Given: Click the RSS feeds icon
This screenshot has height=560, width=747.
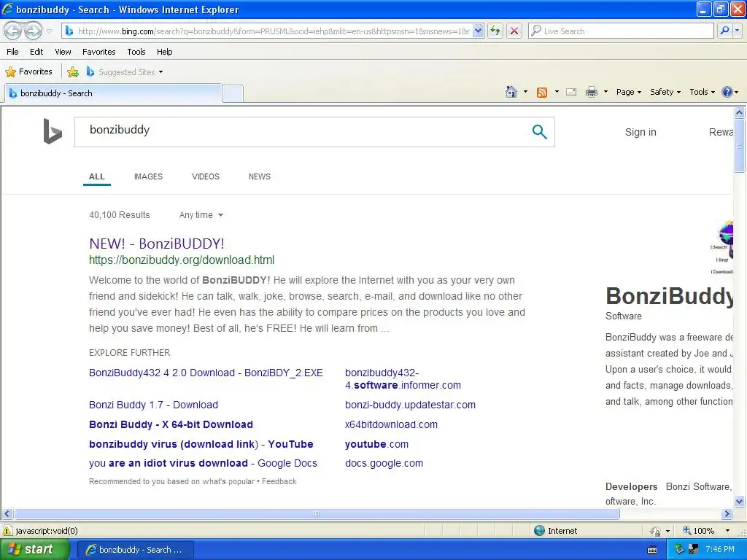Looking at the screenshot, I should [x=542, y=93].
